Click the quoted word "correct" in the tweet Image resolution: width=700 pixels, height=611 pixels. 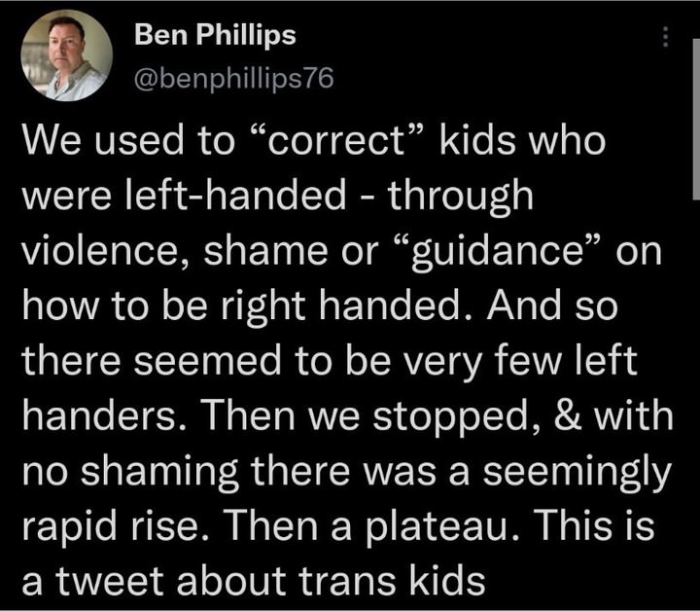339,142
